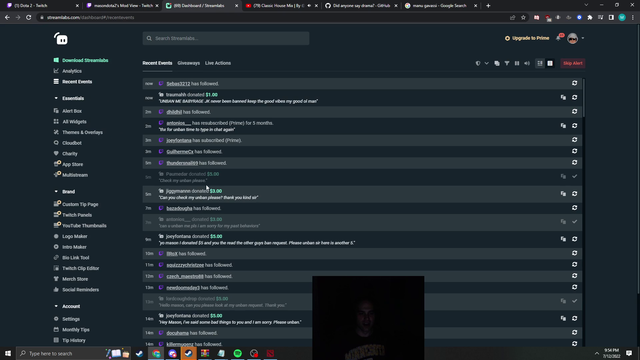
Task: Open the thundersnail69 username link
Action: (x=182, y=163)
